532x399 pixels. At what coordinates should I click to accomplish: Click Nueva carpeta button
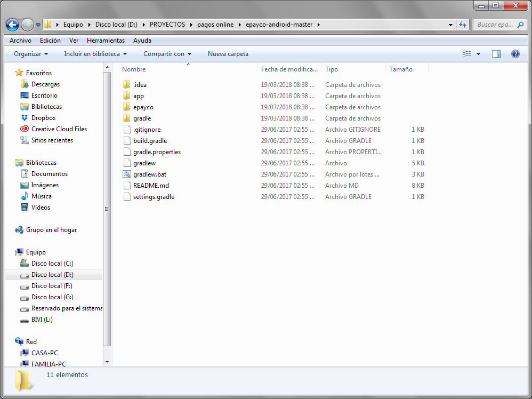[x=228, y=54]
